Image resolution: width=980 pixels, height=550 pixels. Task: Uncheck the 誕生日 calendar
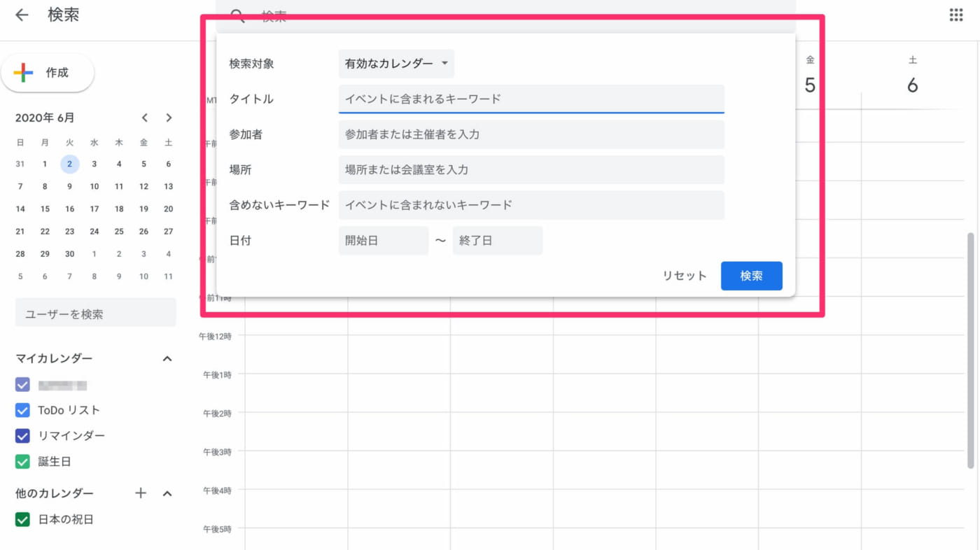click(x=22, y=462)
